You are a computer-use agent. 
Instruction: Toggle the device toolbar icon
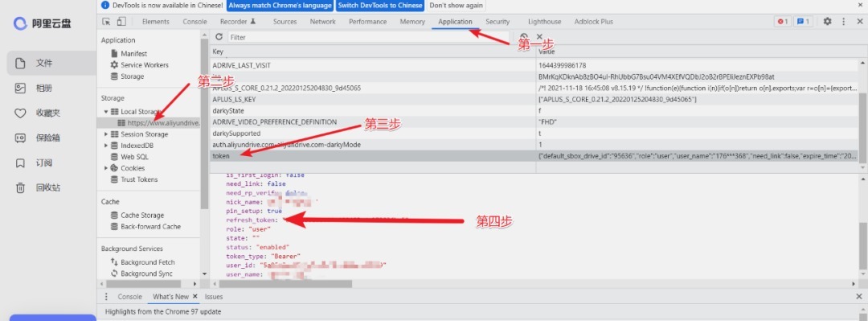tap(121, 22)
